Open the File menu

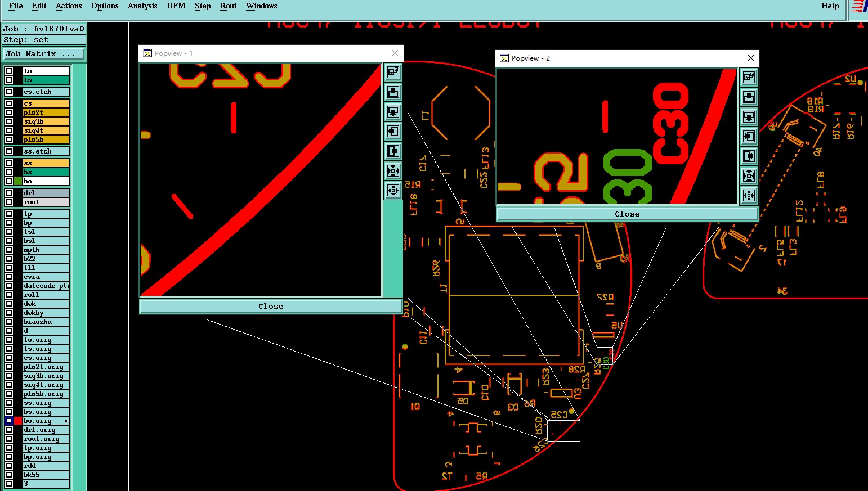[16, 6]
